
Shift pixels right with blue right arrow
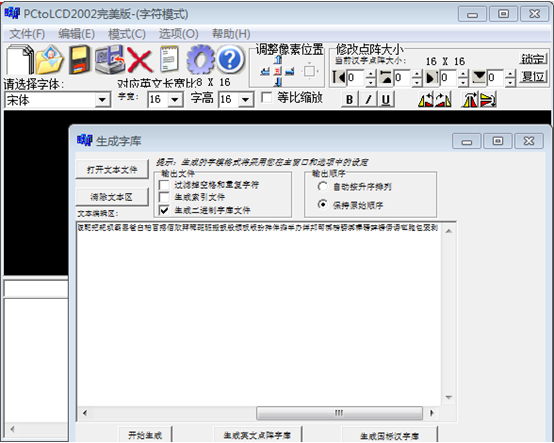coord(290,71)
